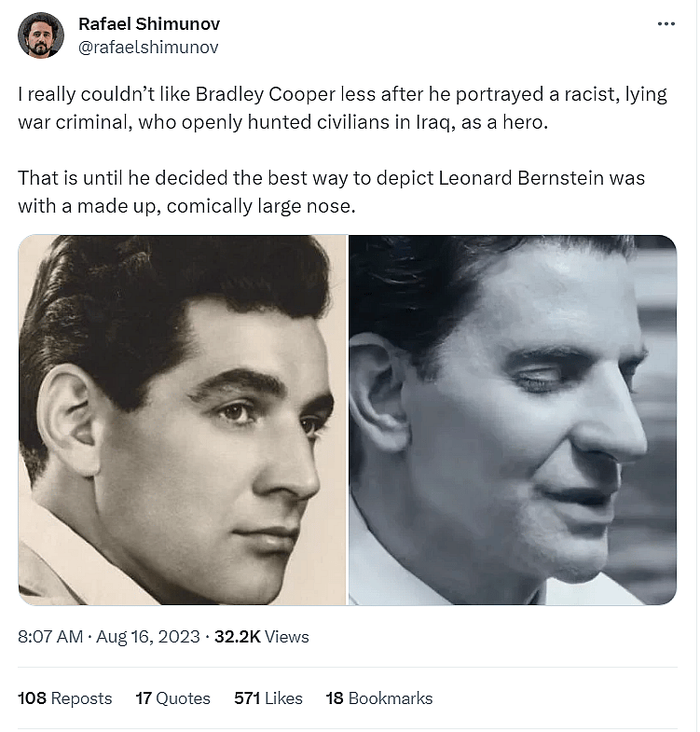Open the three-dot more options menu
This screenshot has height=732, width=700.
coord(666,24)
